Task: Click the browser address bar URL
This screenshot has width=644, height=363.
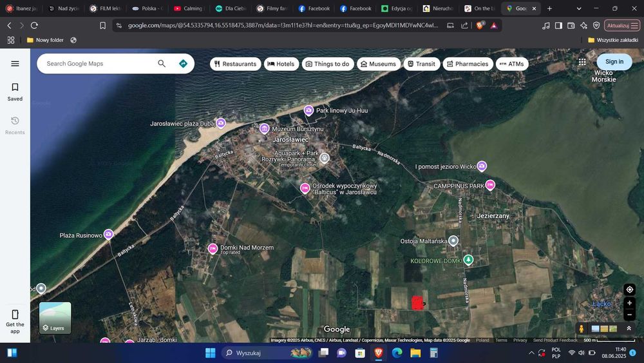Action: click(283, 26)
